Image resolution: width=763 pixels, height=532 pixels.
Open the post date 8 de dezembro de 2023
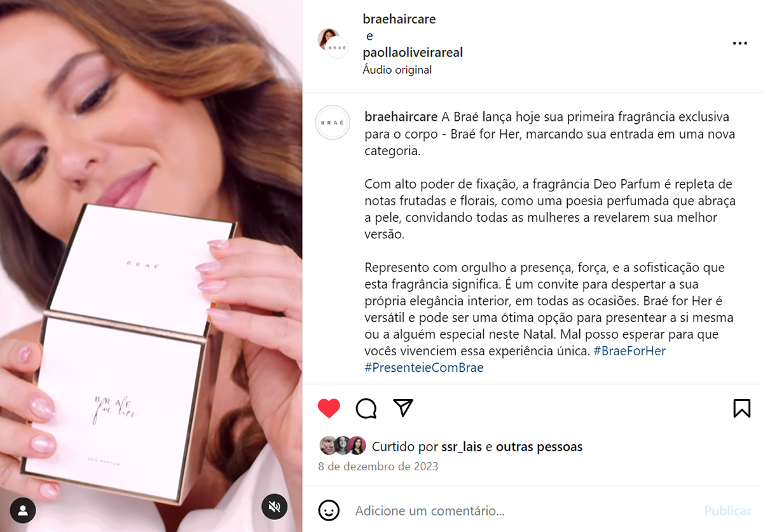378,467
